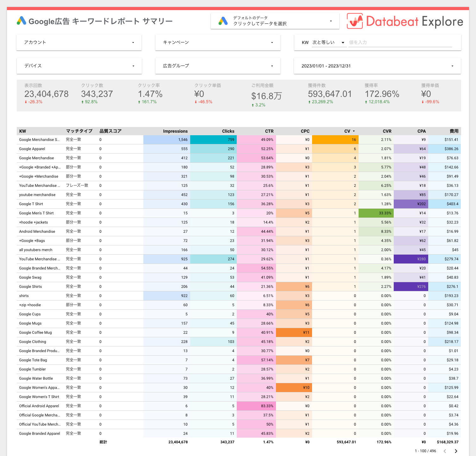Sort table by マッチタイプ column header

(x=79, y=131)
